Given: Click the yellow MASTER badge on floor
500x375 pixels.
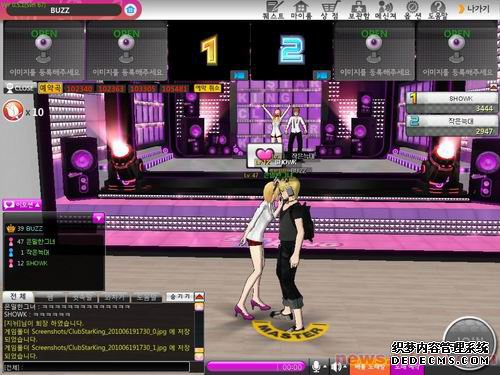Looking at the screenshot, I should pyautogui.click(x=289, y=332).
